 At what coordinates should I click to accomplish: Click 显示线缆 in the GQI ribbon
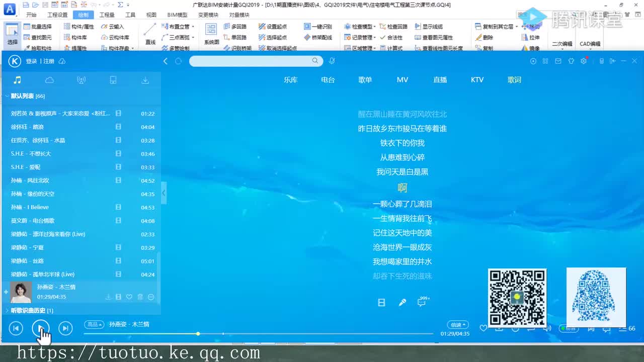coord(429,27)
